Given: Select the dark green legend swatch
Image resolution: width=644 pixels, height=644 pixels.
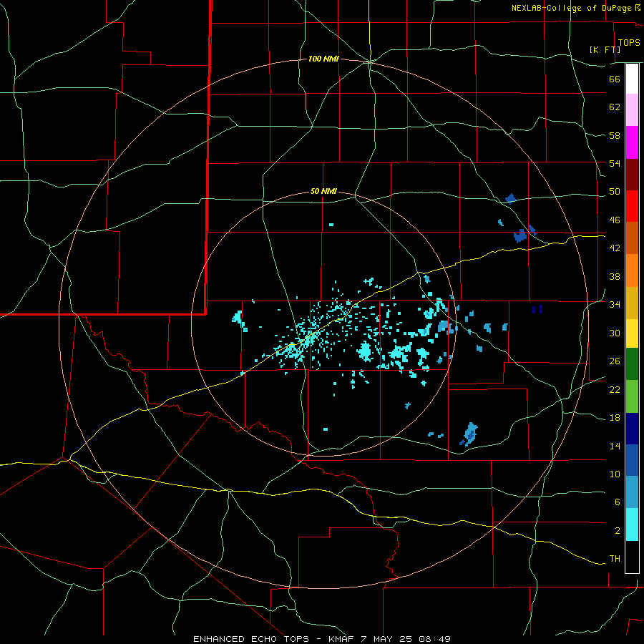Looking at the screenshot, I should coord(632,364).
